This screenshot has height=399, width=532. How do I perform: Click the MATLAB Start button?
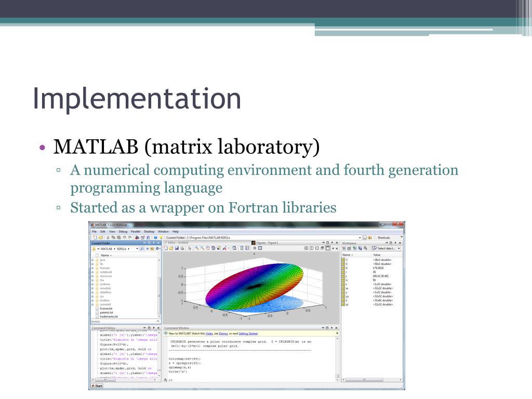coord(97,386)
